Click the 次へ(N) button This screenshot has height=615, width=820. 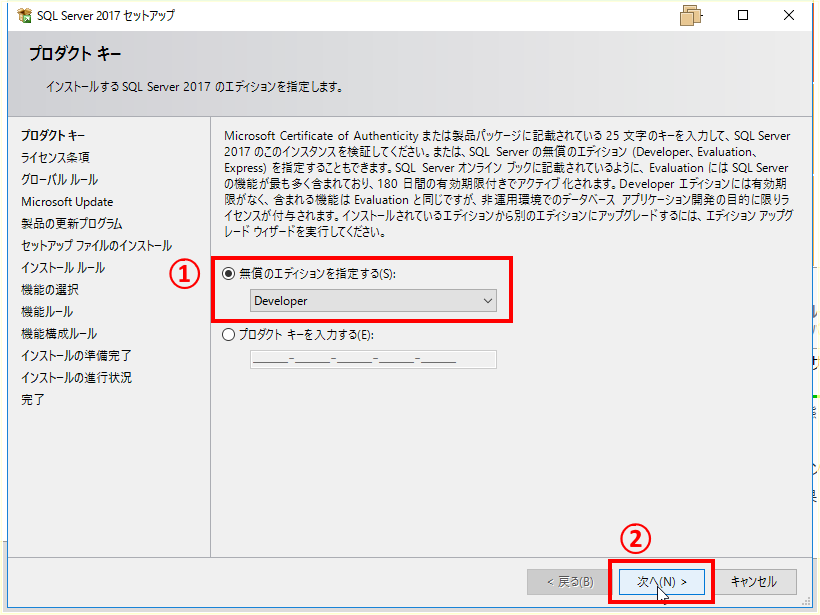click(x=662, y=582)
